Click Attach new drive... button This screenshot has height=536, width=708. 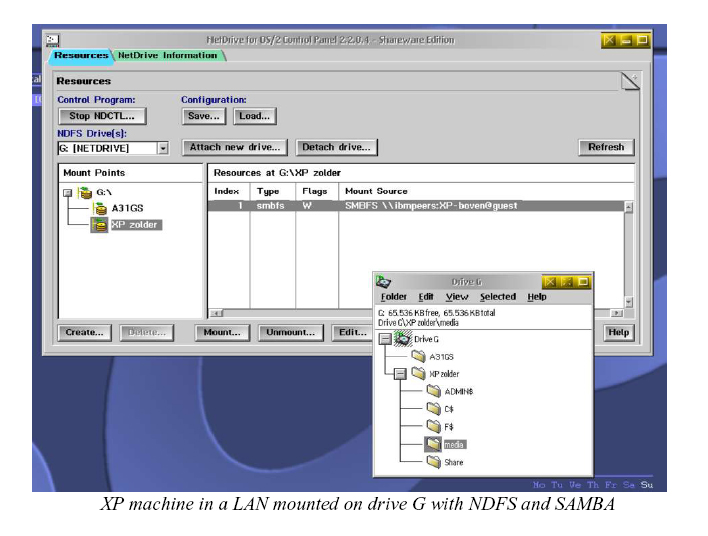(235, 147)
